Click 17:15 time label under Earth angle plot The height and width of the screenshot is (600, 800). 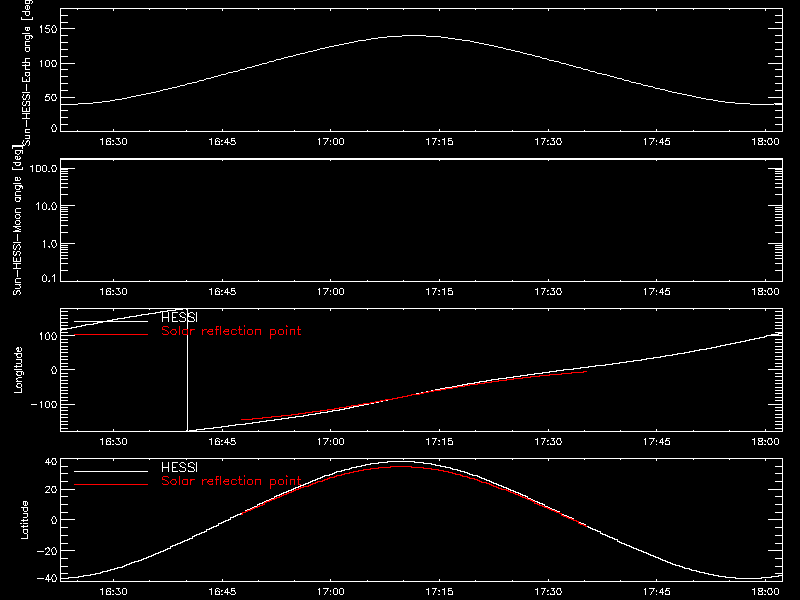pos(439,142)
